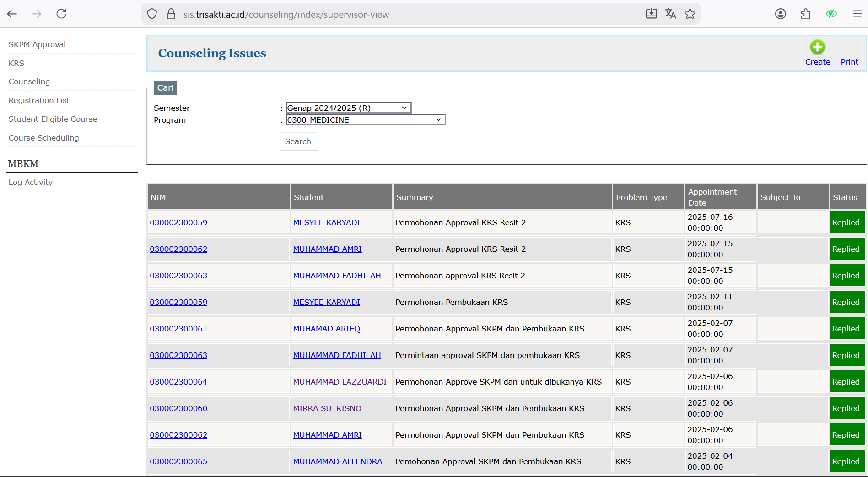Open the browser account profile icon
Image resolution: width=868 pixels, height=477 pixels.
[781, 14]
